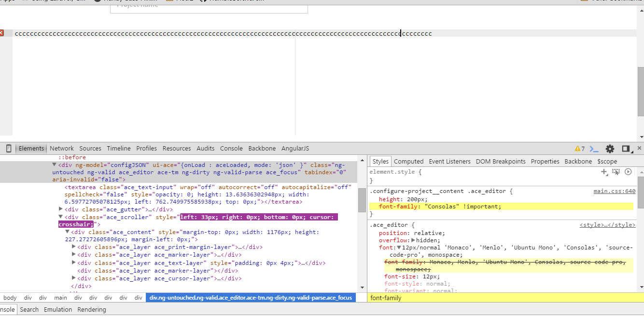Click the animation play icon in Styles
644x317 pixels.
[628, 172]
